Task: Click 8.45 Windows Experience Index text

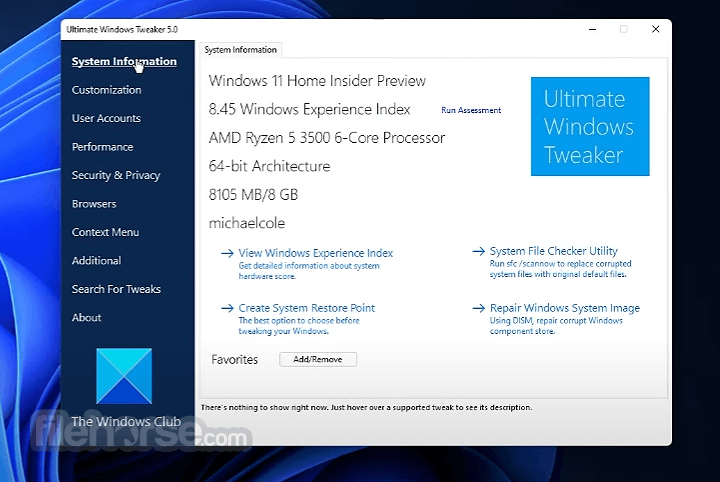Action: point(309,109)
